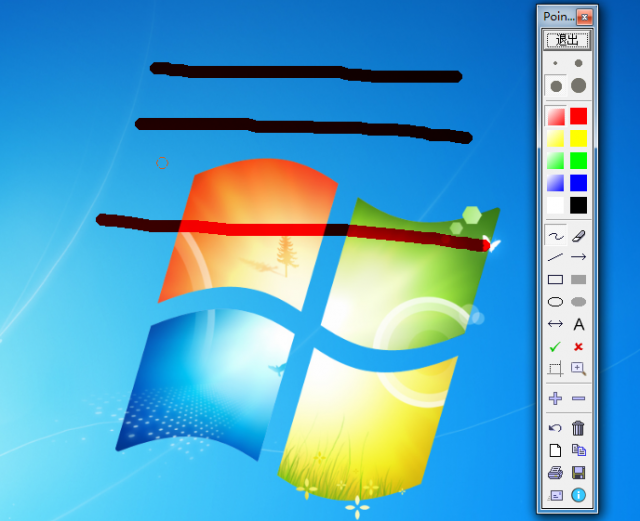Select the eraser tool
The height and width of the screenshot is (521, 640).
click(578, 236)
